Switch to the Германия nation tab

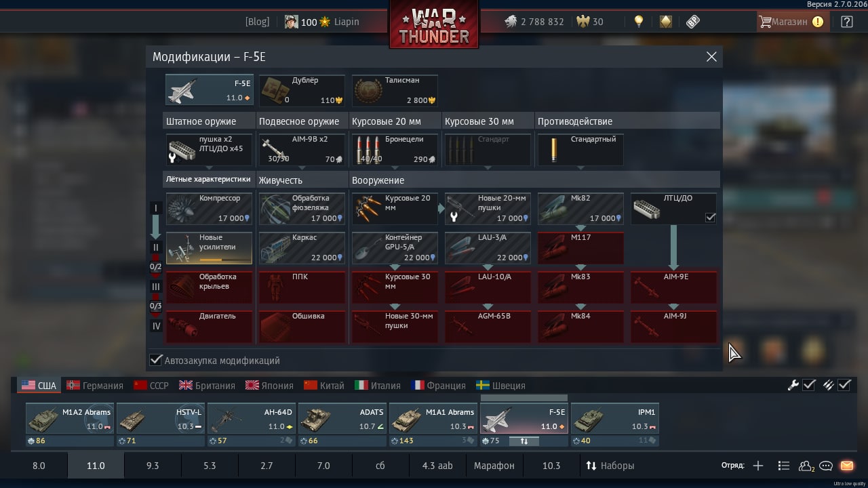(95, 385)
